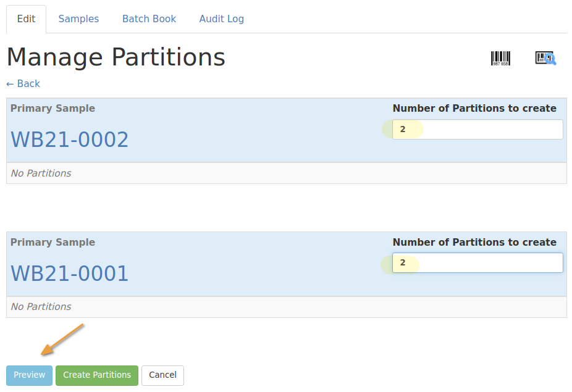This screenshot has height=392, width=572.
Task: Cancel the partition creation
Action: click(x=162, y=375)
